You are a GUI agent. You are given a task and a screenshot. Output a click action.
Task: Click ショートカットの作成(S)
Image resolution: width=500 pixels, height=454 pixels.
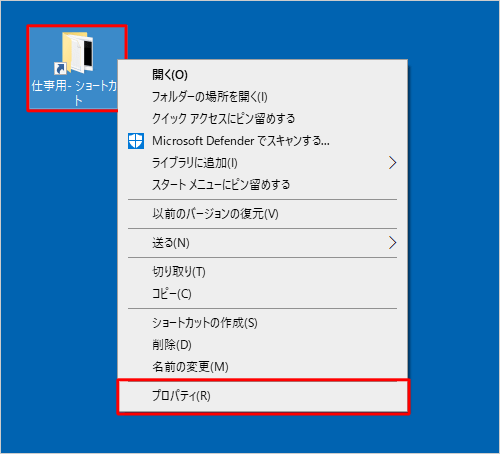[x=263, y=323]
